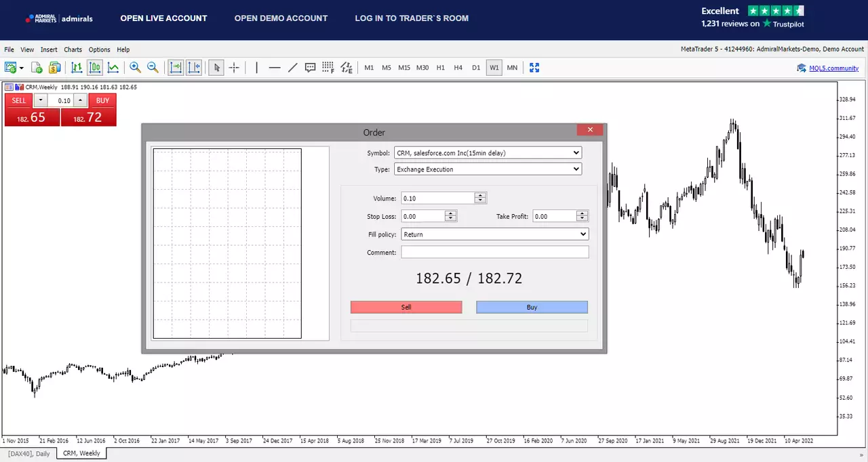868x462 pixels.
Task: Open the Elliott wave objects icon
Action: [347, 67]
